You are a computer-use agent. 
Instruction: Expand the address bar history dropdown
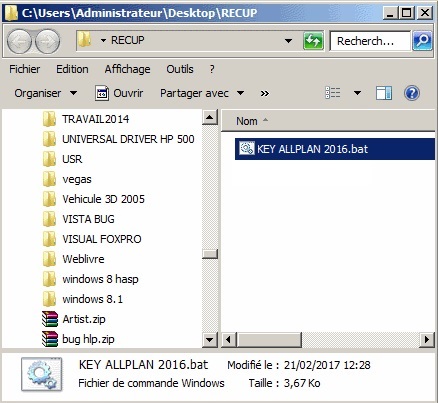(x=288, y=41)
